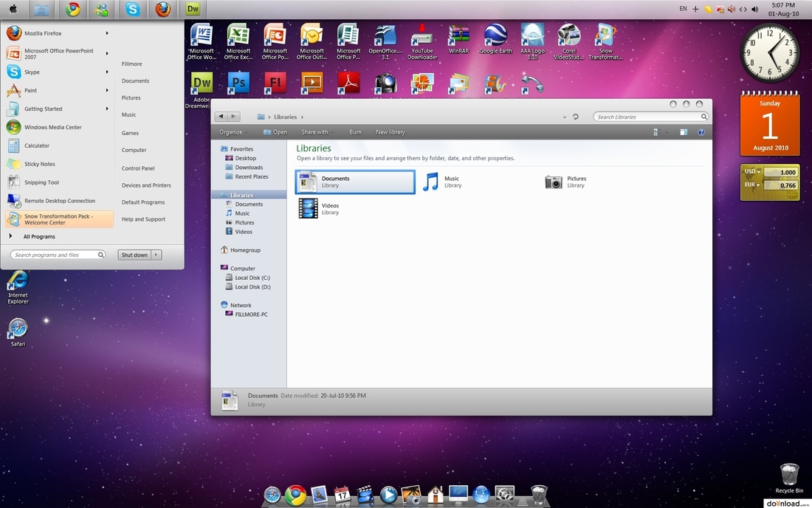The width and height of the screenshot is (812, 508).
Task: Open the Recycle Bin on the desktop
Action: (x=789, y=478)
